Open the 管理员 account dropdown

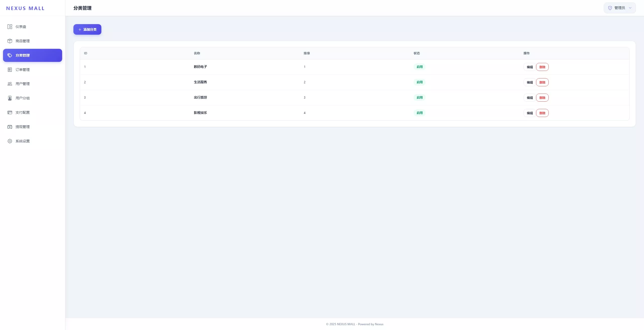click(620, 8)
